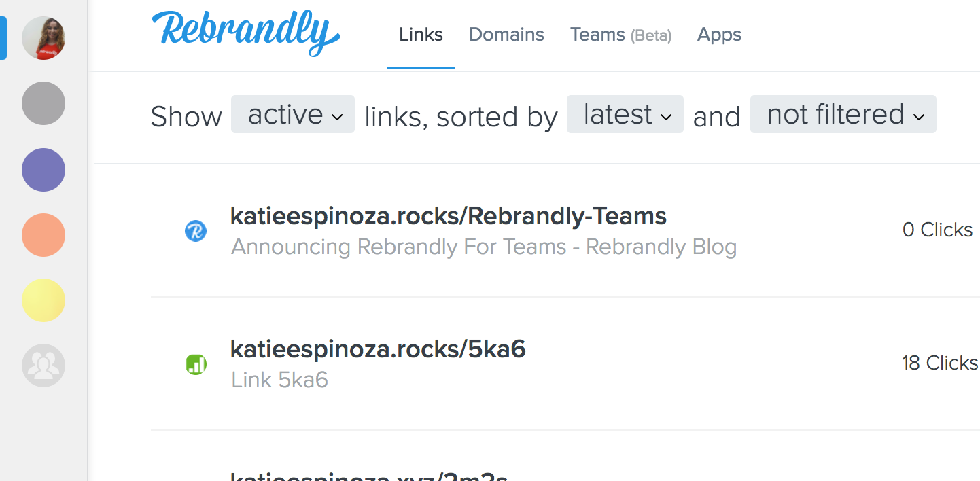This screenshot has height=481, width=980.
Task: Go to the Apps tab
Action: click(719, 35)
